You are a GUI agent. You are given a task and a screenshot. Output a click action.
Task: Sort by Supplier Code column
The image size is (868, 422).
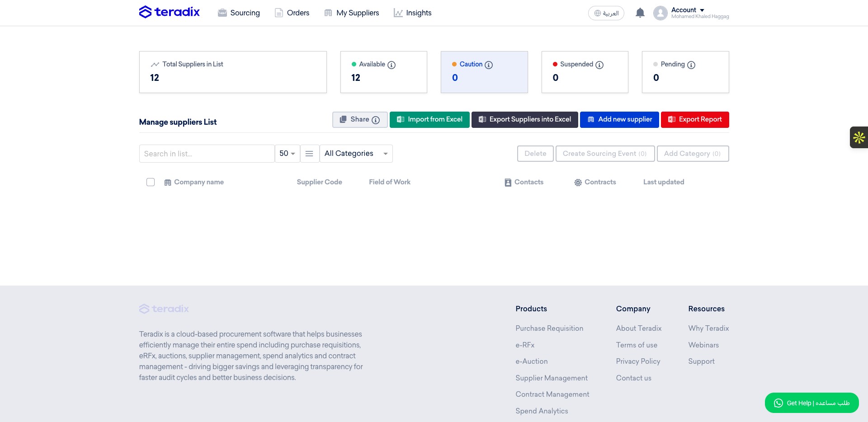[x=319, y=182]
